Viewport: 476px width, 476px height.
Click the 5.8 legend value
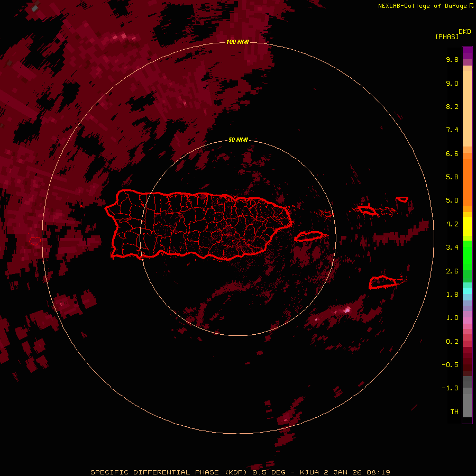[x=452, y=177]
